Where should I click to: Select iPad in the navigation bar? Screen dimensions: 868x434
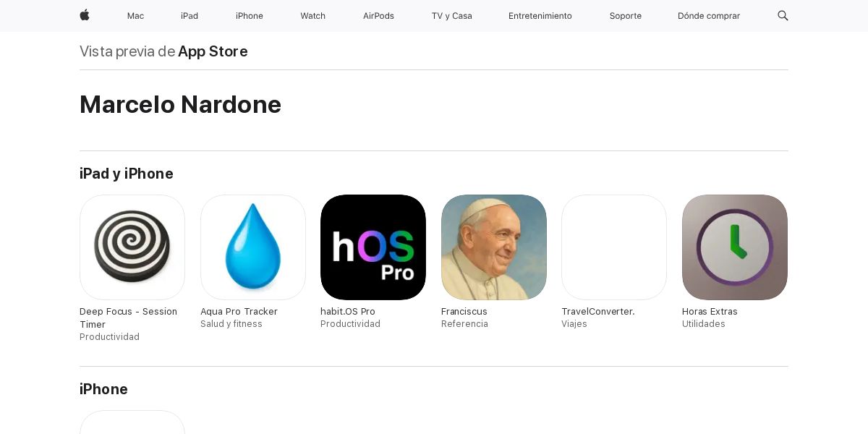[190, 16]
